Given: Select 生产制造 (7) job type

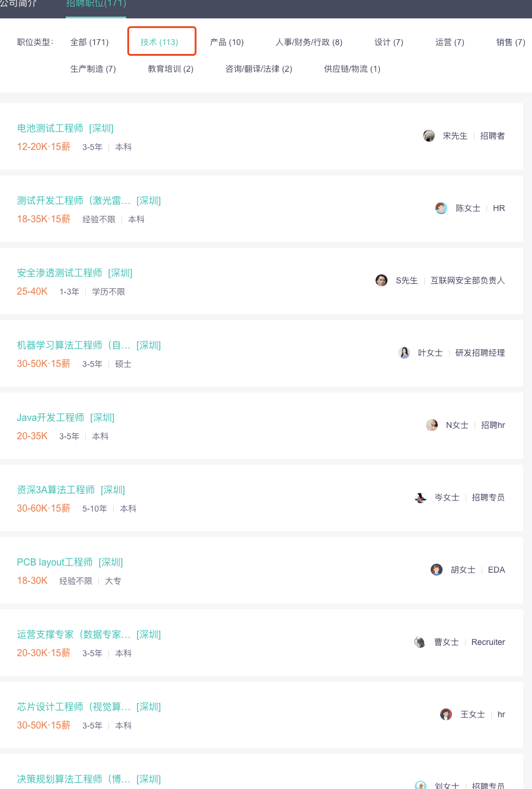Looking at the screenshot, I should [x=93, y=69].
